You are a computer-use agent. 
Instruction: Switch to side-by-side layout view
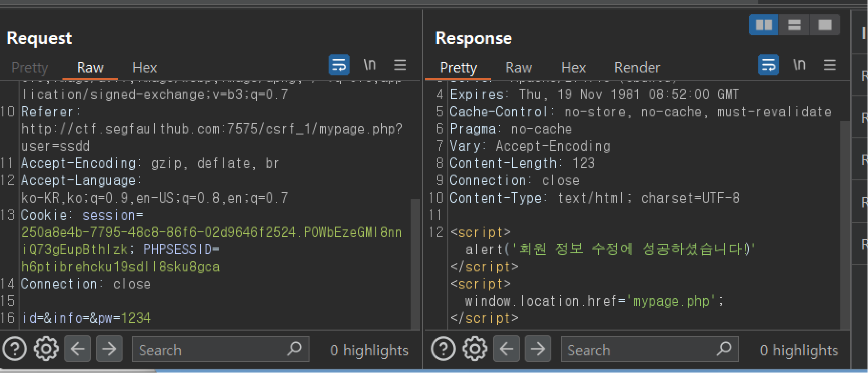764,25
